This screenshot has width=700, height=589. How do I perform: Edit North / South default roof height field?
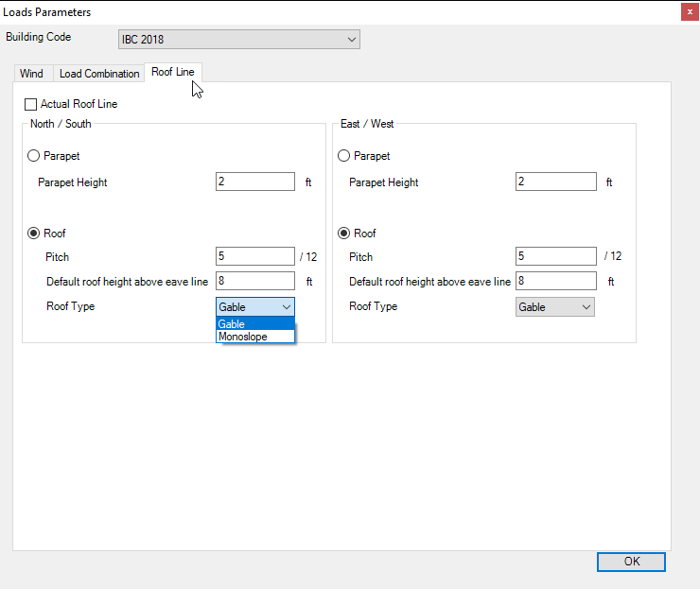tap(255, 281)
